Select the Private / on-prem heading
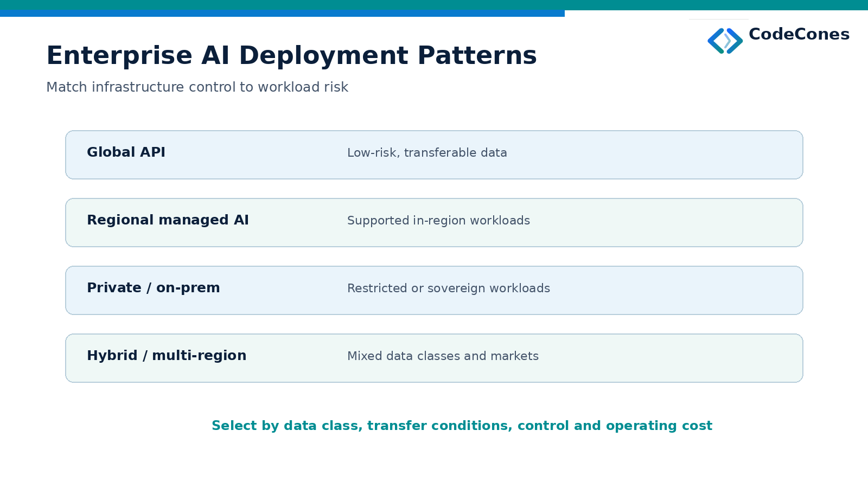This screenshot has height=488, width=868. pyautogui.click(x=154, y=288)
